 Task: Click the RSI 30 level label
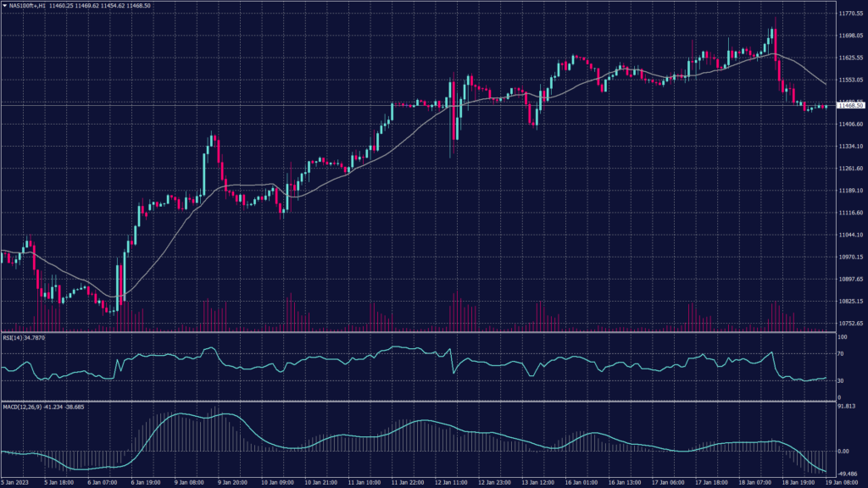coord(840,380)
